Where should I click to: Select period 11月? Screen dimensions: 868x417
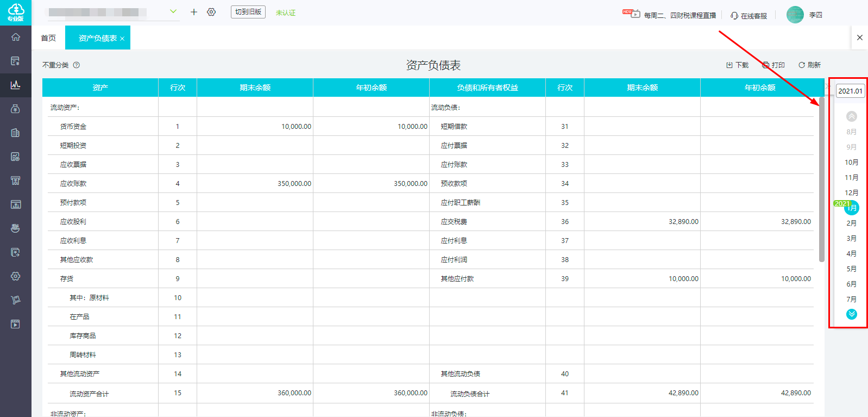[852, 178]
